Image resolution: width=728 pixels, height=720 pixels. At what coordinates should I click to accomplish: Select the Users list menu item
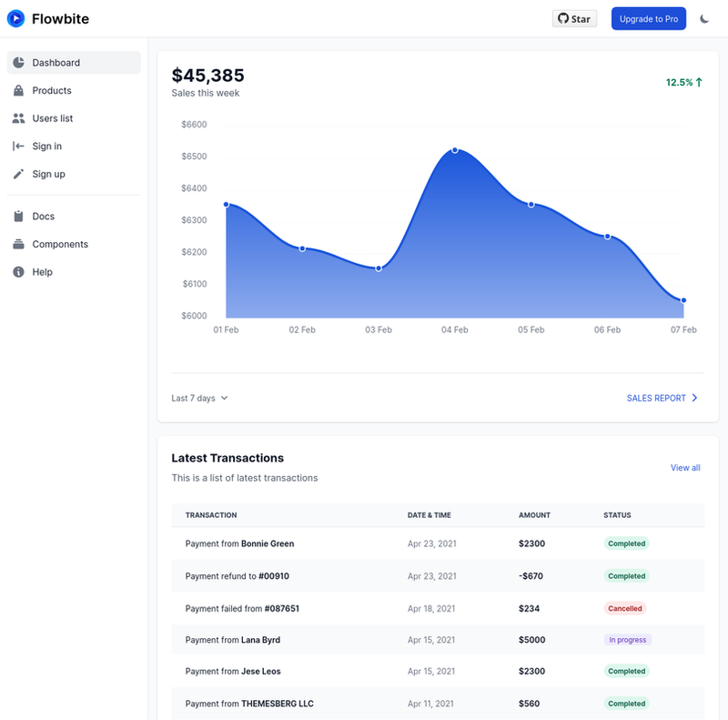tap(74, 118)
